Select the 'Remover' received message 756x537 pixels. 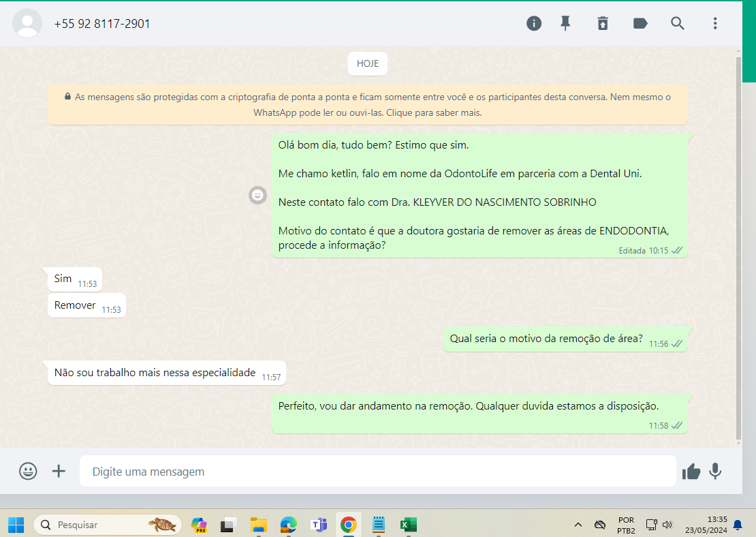pos(86,305)
